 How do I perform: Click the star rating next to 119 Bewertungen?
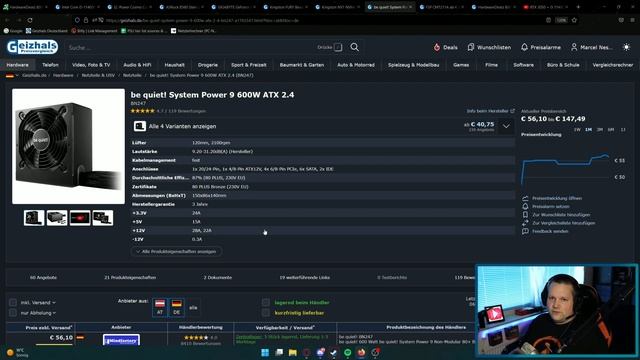coord(142,111)
